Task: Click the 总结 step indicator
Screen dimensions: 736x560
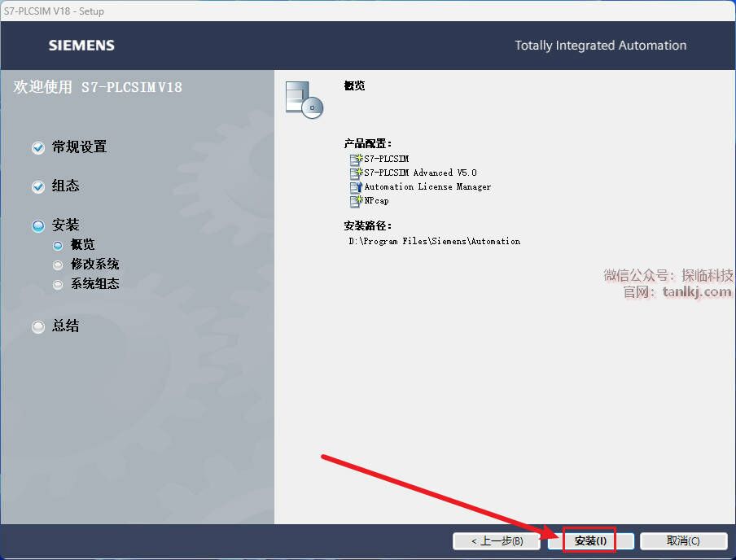Action: coord(38,326)
